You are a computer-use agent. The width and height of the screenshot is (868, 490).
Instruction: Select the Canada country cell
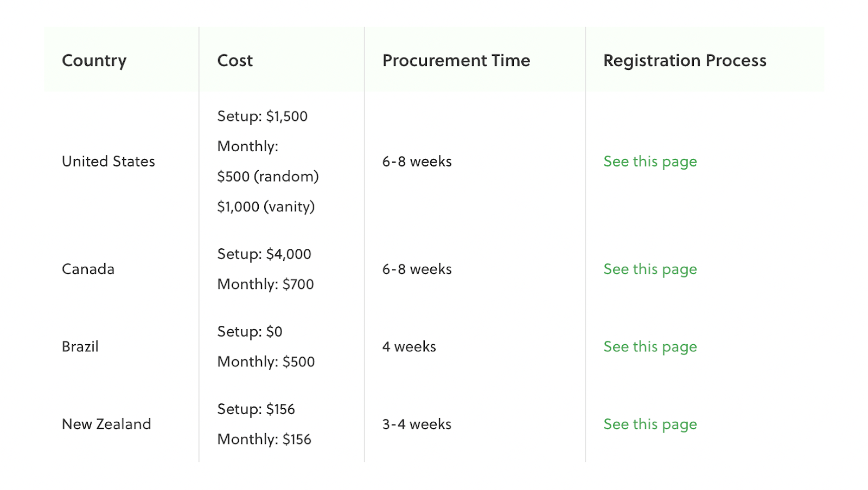point(88,269)
